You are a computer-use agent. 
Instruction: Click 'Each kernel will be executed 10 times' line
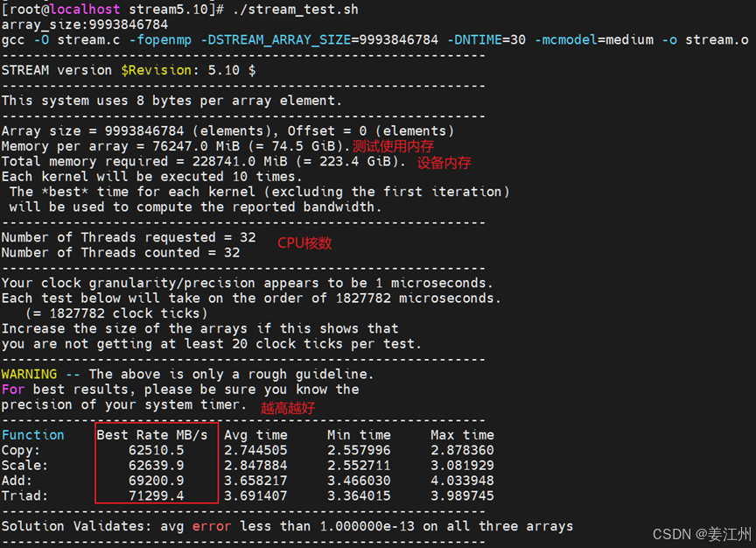(152, 177)
